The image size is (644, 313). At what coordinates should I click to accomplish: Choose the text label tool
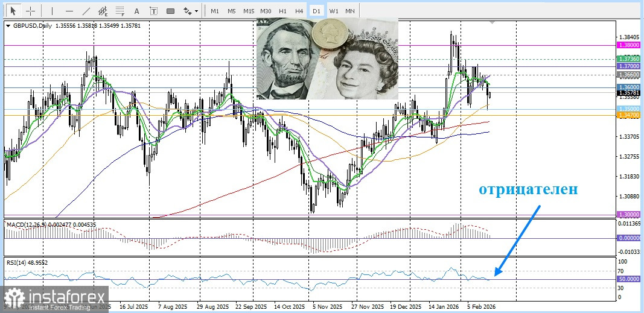pos(154,11)
